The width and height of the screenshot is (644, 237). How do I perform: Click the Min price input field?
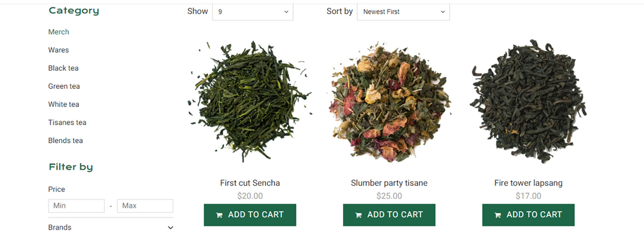76,206
